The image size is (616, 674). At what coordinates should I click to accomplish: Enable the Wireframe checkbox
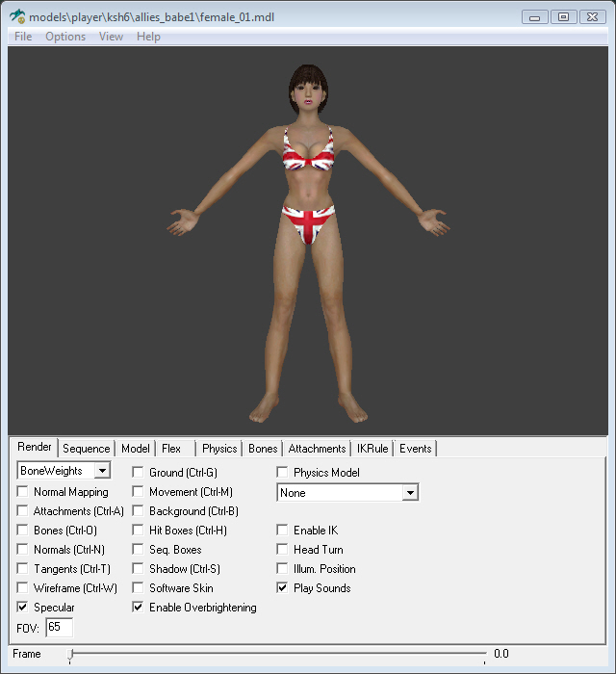coord(23,588)
